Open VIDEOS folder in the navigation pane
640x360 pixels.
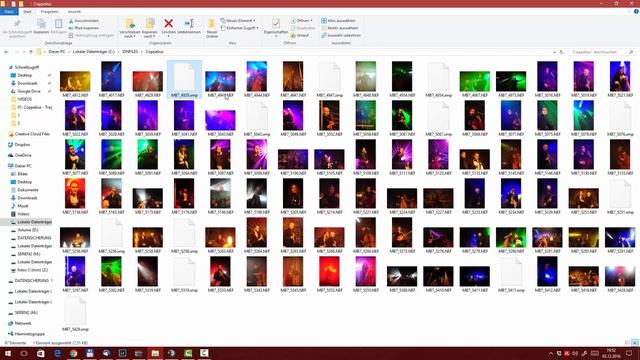[24, 99]
